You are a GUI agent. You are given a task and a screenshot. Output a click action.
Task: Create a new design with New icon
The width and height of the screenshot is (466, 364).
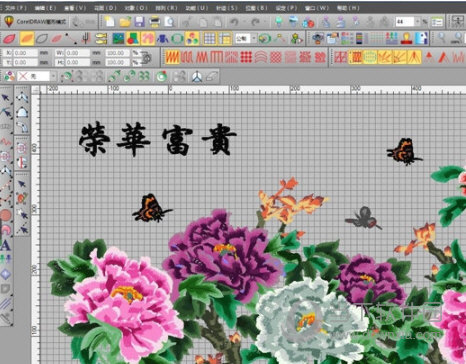point(109,22)
